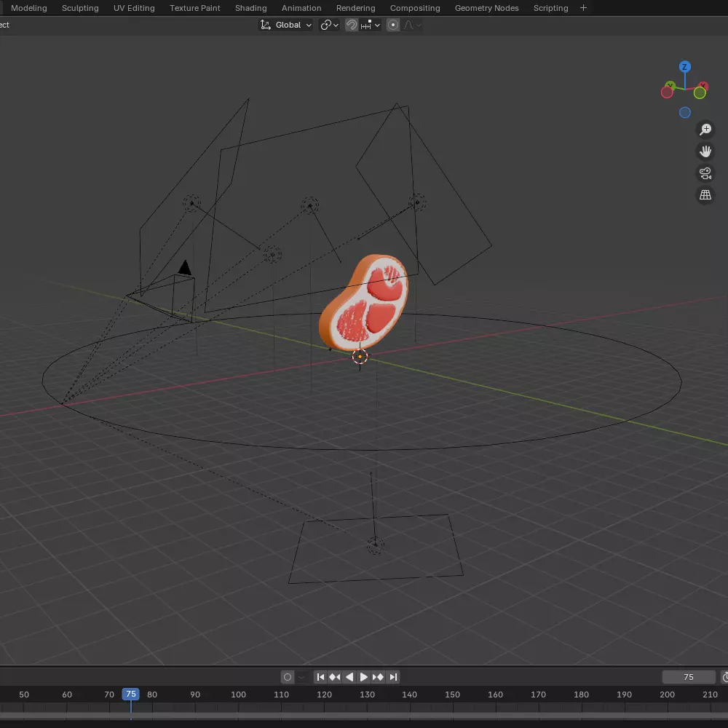Toggle camera view with camera icon
The height and width of the screenshot is (728, 728).
[705, 173]
